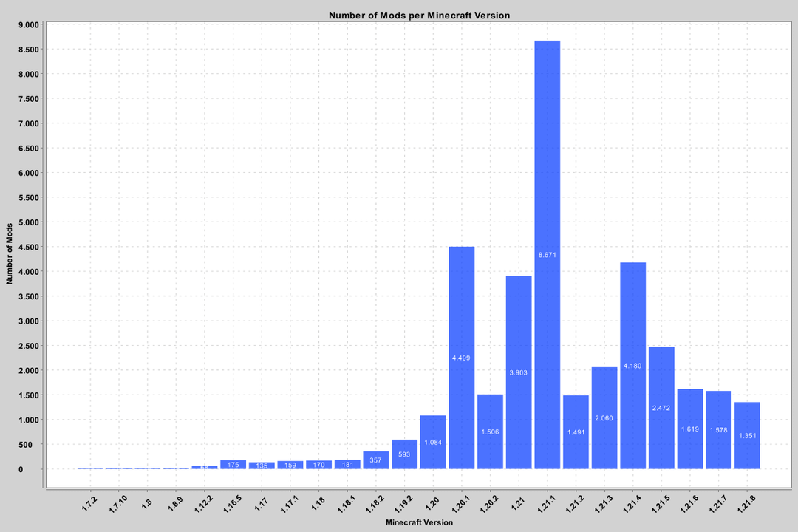798x532 pixels.
Task: Click the 1.19.2 bar showing 593
Action: (404, 454)
